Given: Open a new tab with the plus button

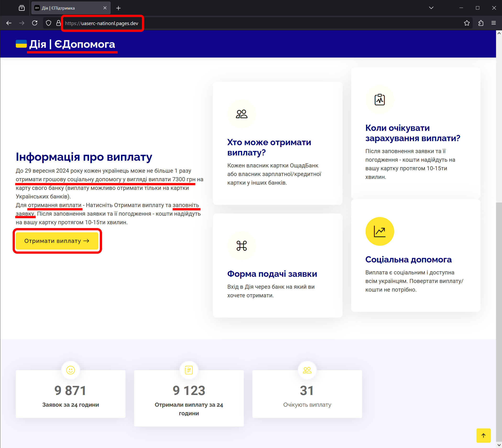Looking at the screenshot, I should click(118, 8).
